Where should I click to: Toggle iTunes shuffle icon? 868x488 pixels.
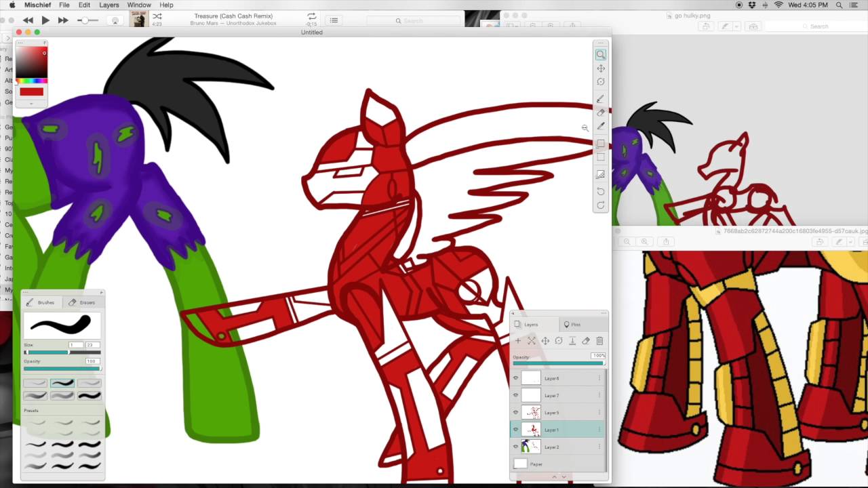[157, 16]
